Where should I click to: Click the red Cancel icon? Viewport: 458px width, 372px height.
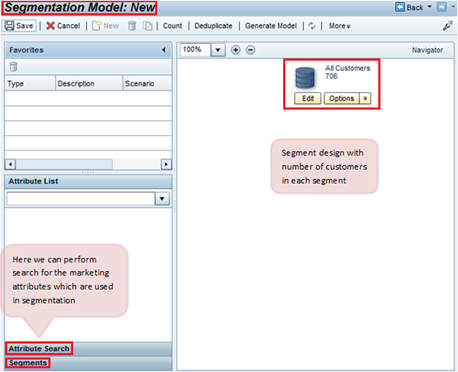[x=50, y=26]
